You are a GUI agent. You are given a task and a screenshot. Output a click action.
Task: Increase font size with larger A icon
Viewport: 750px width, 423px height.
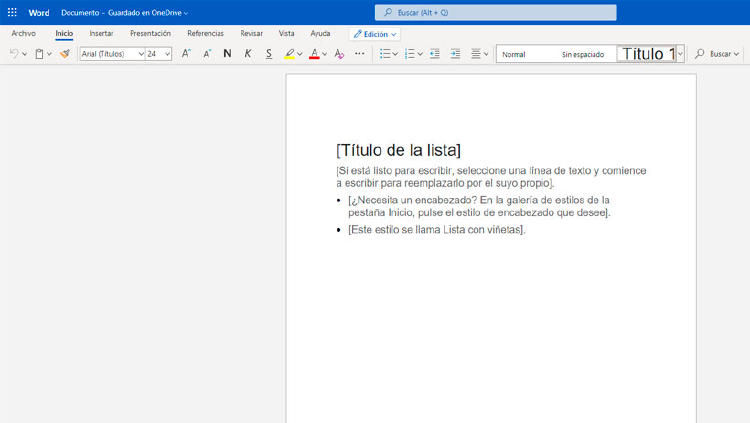click(186, 54)
